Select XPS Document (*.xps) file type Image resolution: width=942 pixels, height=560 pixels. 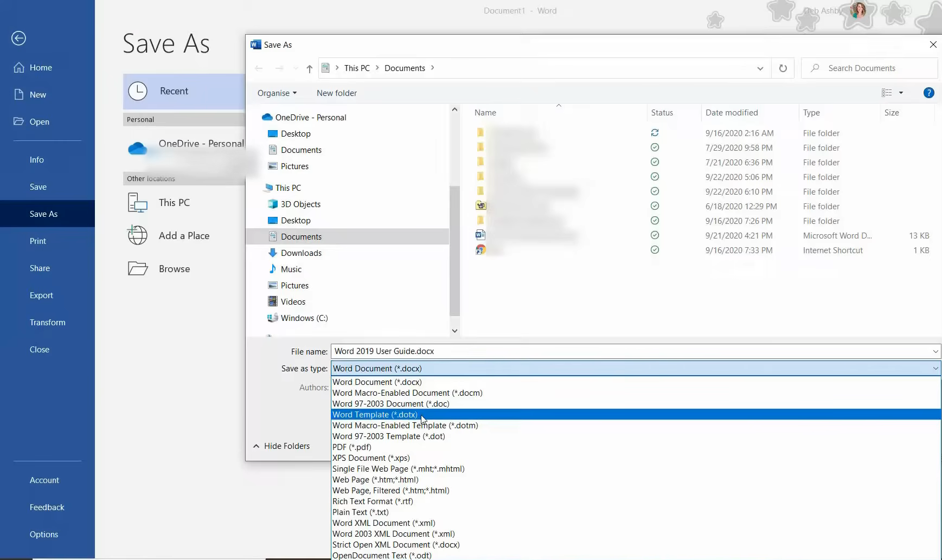point(636,458)
